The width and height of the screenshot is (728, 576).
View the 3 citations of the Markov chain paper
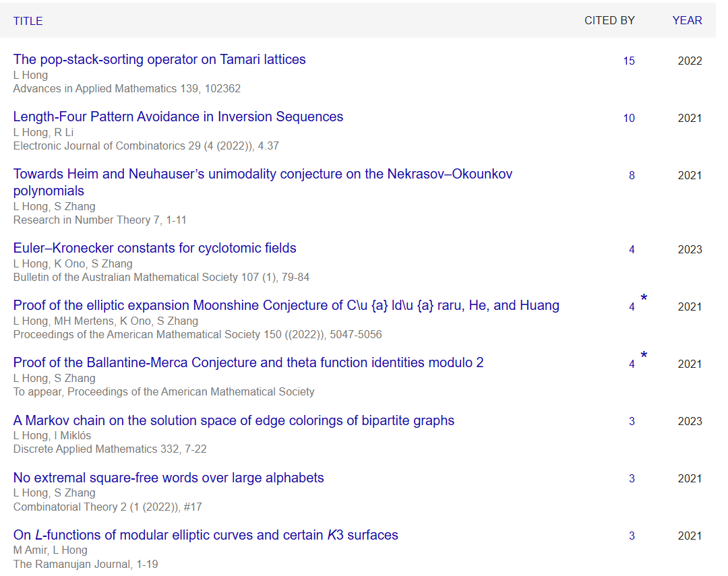point(632,421)
